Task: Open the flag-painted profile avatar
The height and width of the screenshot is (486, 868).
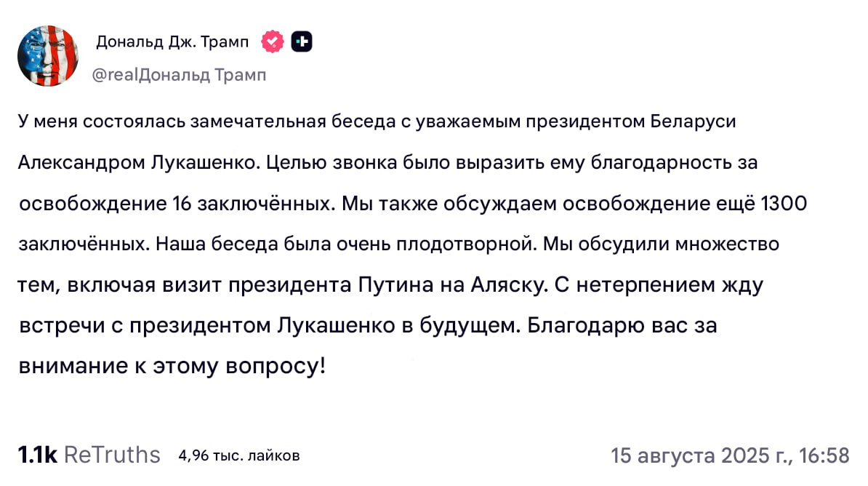Action: coord(48,56)
